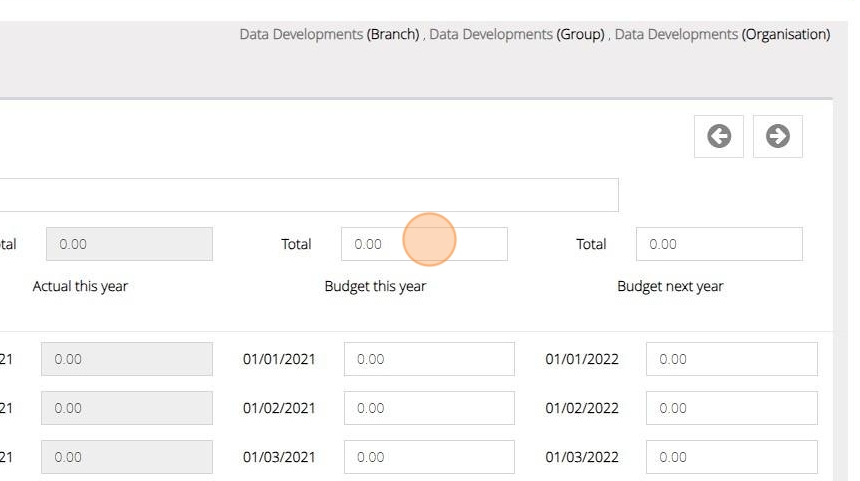Click the 01/03/2022 budget amount field
This screenshot has width=860, height=481.
click(731, 457)
